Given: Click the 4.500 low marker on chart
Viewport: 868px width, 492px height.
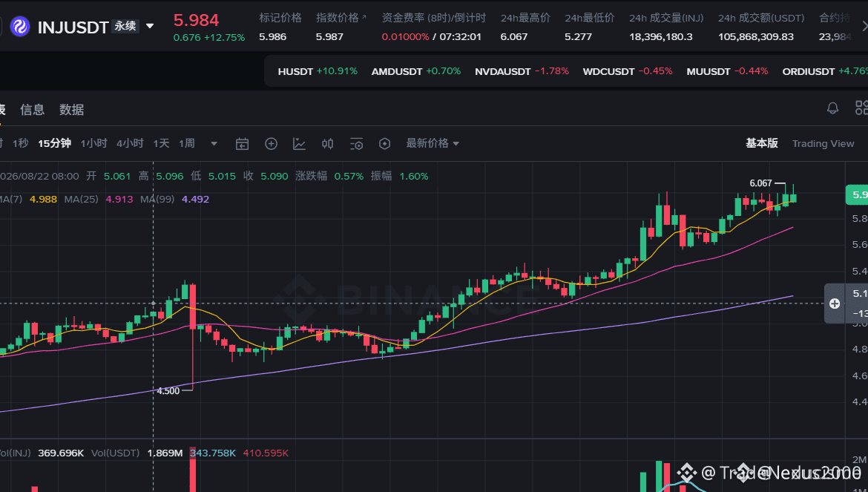Looking at the screenshot, I should click(168, 391).
